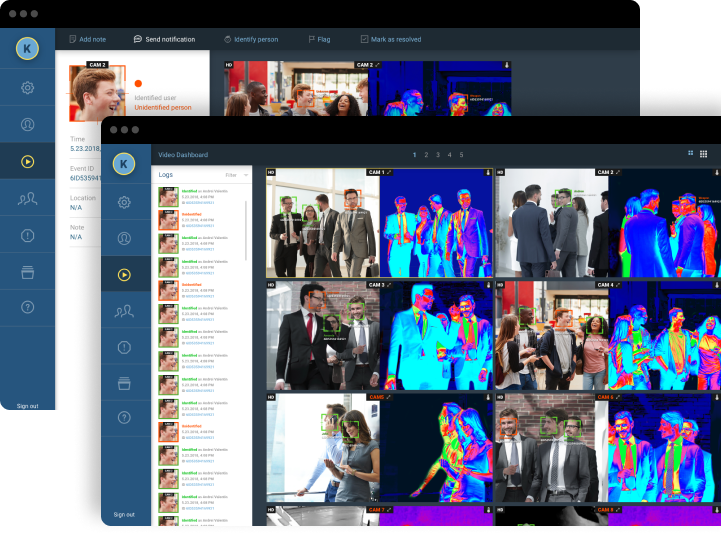
Task: Click the face thumbnail in back window detail panel
Action: click(97, 92)
